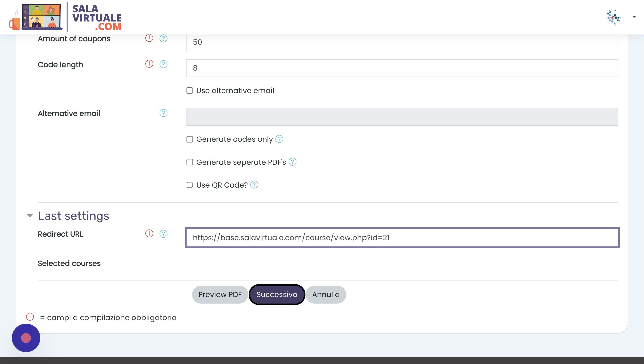Viewport: 644px width, 364px height.
Task: Show help for Alternative email field
Action: pos(163,113)
